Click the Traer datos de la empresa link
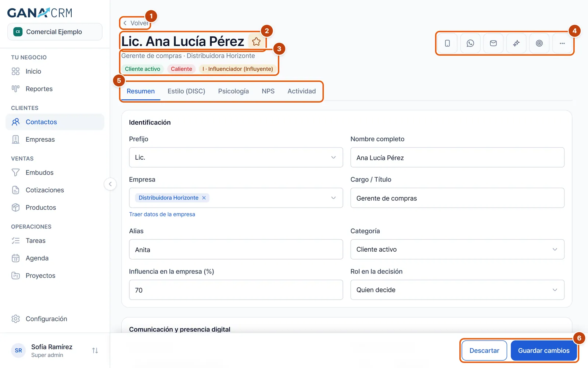Viewport: 588px width, 368px height. tap(162, 214)
